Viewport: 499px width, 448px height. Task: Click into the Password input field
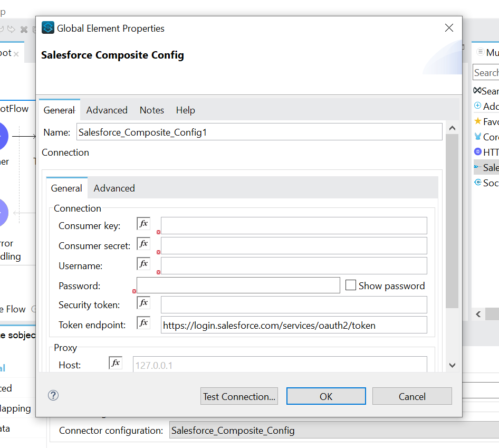click(x=238, y=285)
